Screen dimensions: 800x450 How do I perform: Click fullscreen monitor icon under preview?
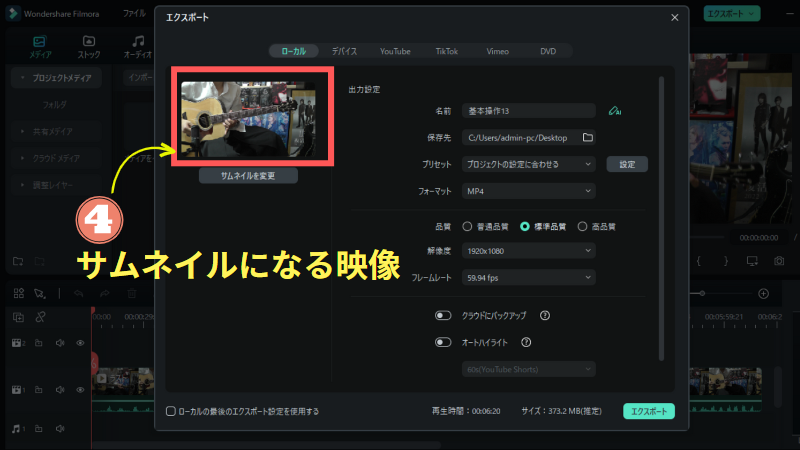click(752, 261)
